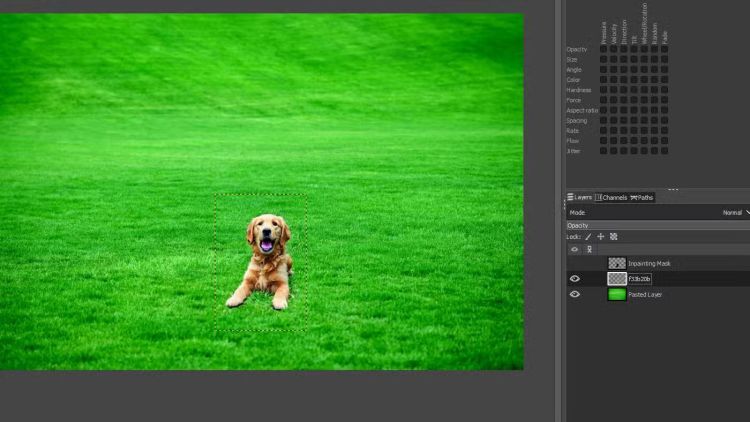Click the Inpainting Mask layer thumbnail
The width and height of the screenshot is (750, 422).
tap(617, 263)
